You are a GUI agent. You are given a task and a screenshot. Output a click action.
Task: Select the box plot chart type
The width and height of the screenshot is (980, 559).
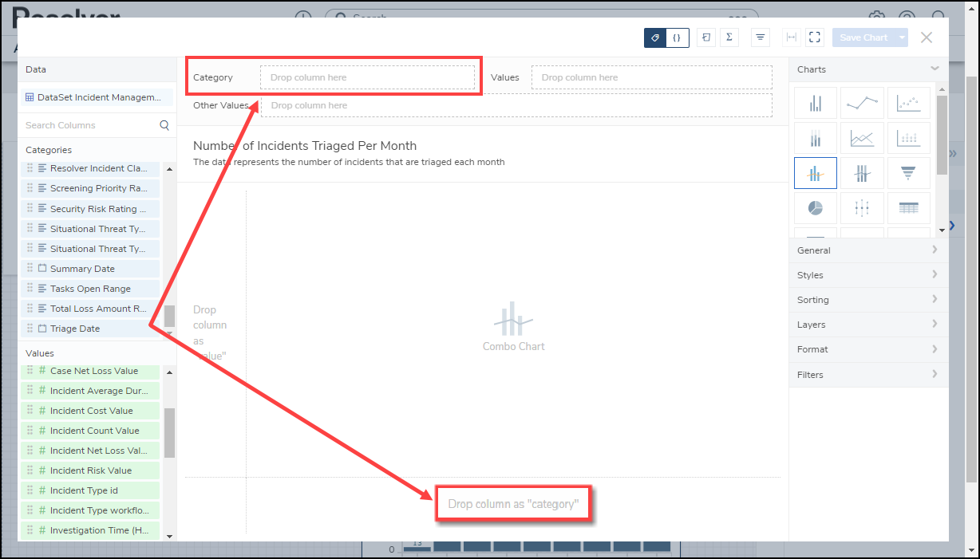[862, 208]
